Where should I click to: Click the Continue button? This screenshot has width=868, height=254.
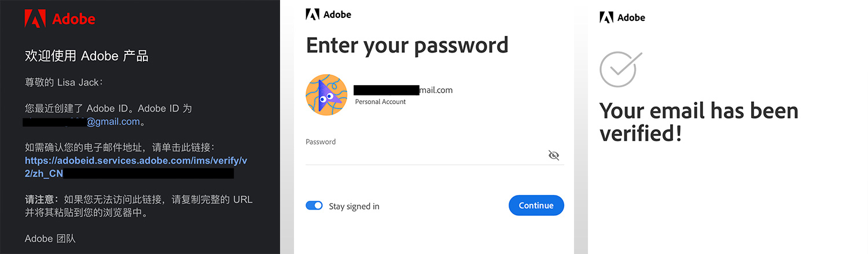[x=536, y=205]
